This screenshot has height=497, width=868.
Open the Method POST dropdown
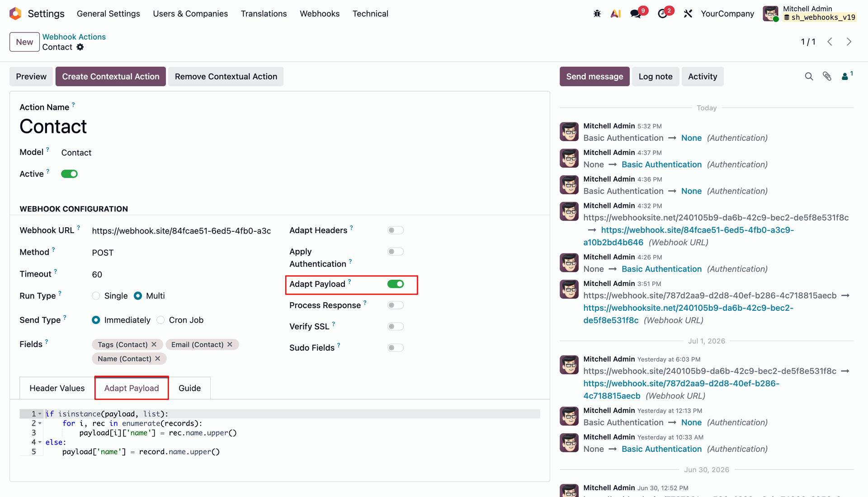pyautogui.click(x=181, y=253)
